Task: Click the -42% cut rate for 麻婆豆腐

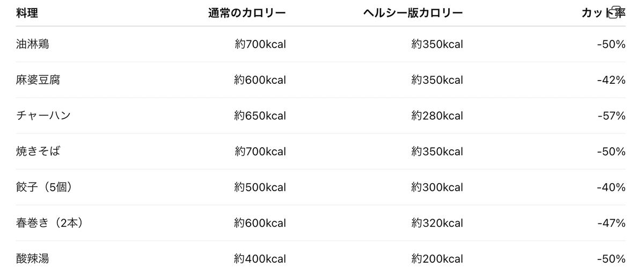Action: (611, 80)
